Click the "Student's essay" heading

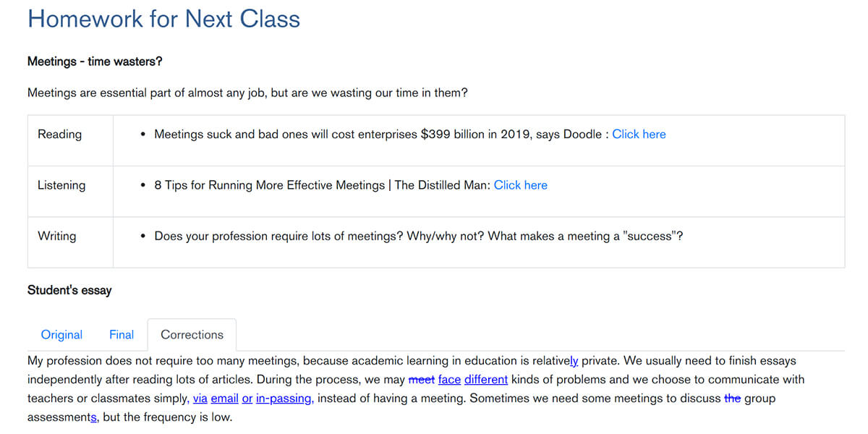click(69, 290)
